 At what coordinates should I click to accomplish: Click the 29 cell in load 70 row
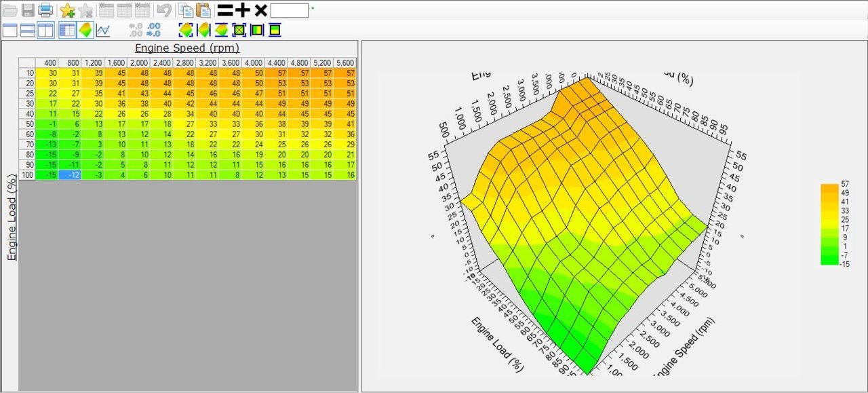coord(345,144)
